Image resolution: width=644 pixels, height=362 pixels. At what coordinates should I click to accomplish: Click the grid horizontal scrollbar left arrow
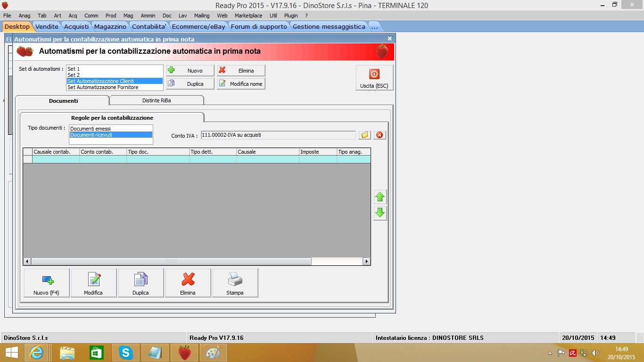pyautogui.click(x=27, y=261)
